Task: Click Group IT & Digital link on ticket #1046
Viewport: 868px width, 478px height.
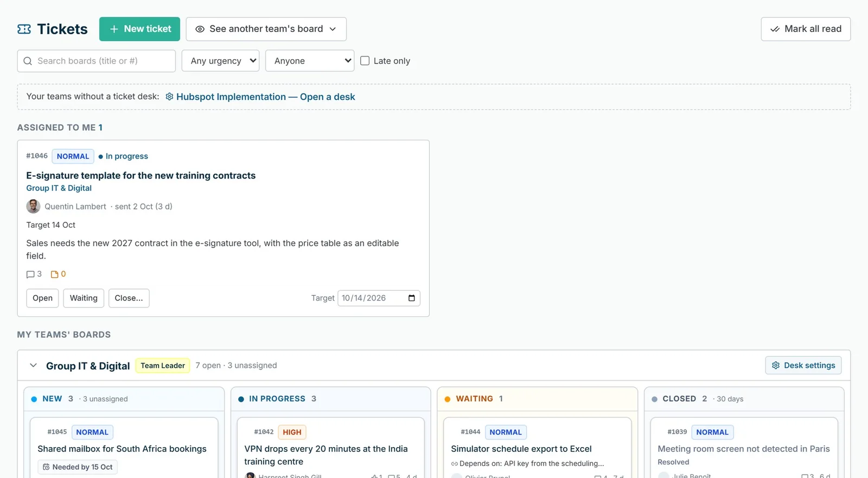Action: (59, 188)
